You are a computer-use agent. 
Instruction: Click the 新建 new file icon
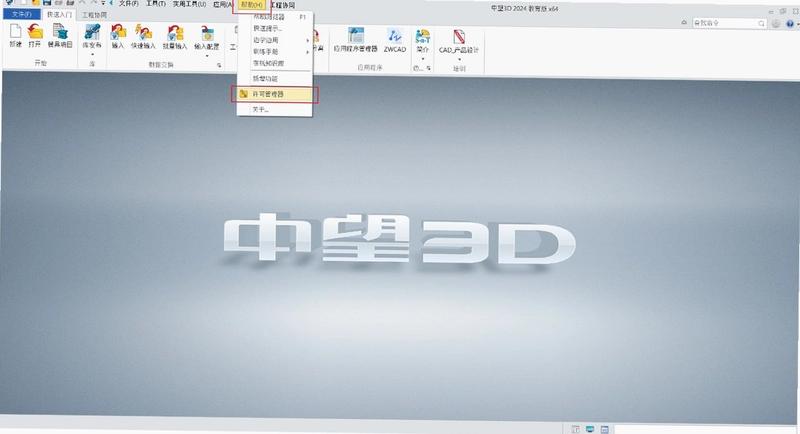[15, 32]
